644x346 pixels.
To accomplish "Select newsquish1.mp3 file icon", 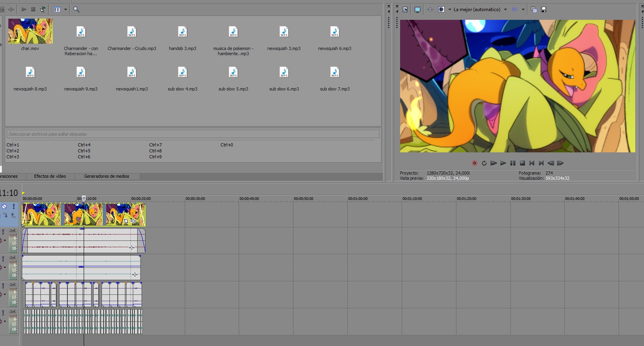I will pyautogui.click(x=132, y=72).
